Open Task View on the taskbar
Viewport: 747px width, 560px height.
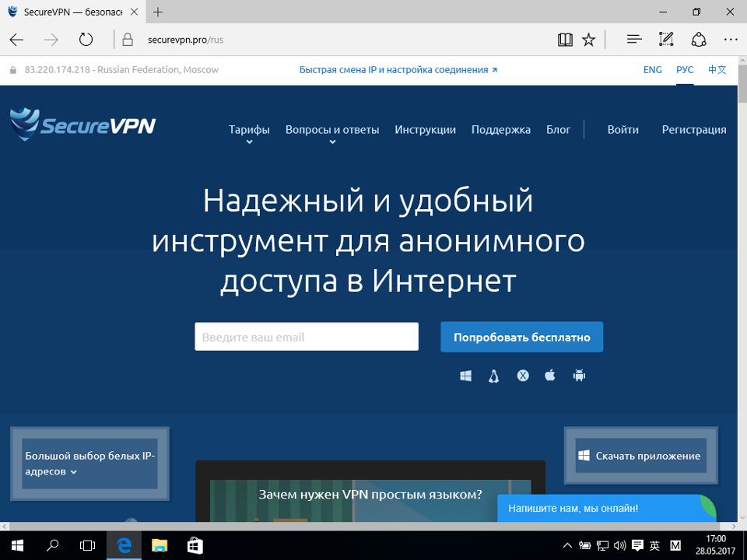(x=88, y=546)
